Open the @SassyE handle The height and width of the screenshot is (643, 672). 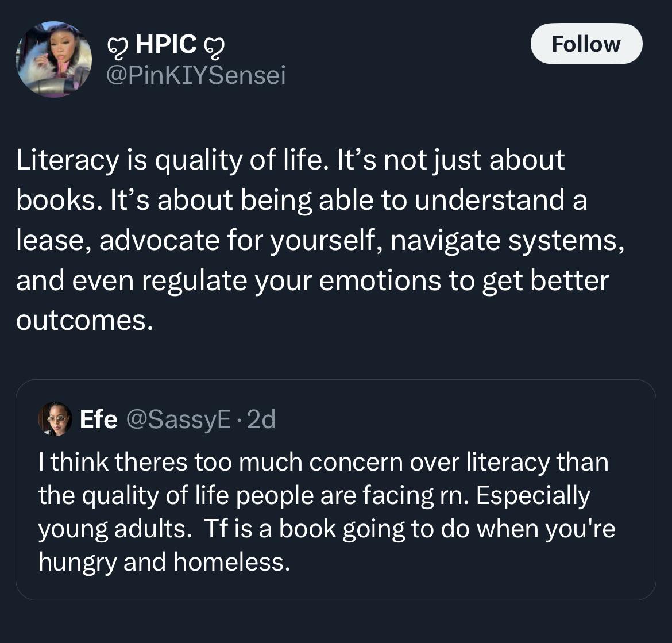pyautogui.click(x=179, y=419)
